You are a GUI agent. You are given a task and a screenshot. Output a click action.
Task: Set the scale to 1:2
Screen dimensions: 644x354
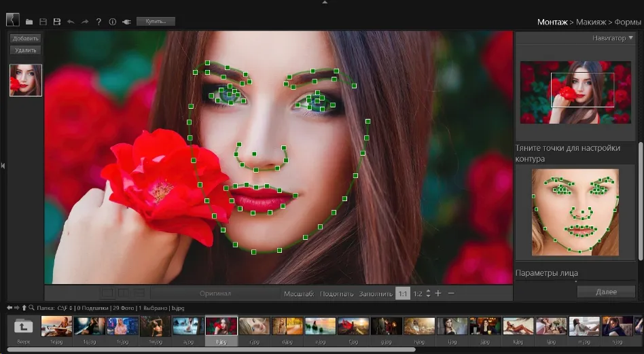point(418,294)
